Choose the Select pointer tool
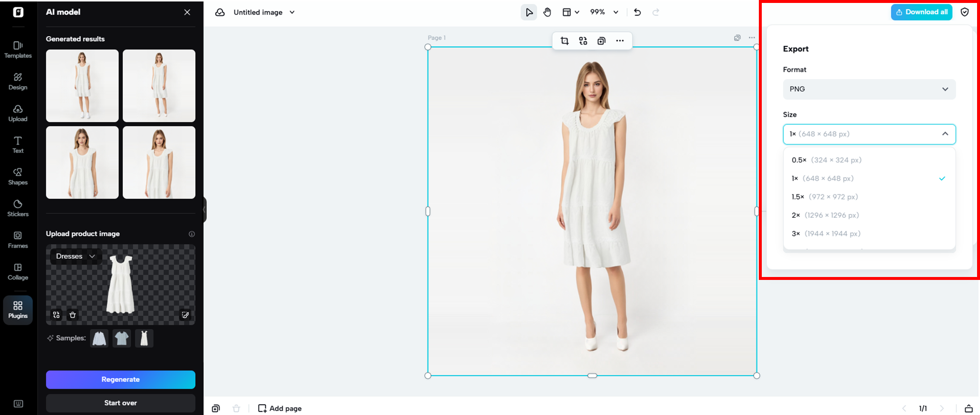 (x=529, y=12)
